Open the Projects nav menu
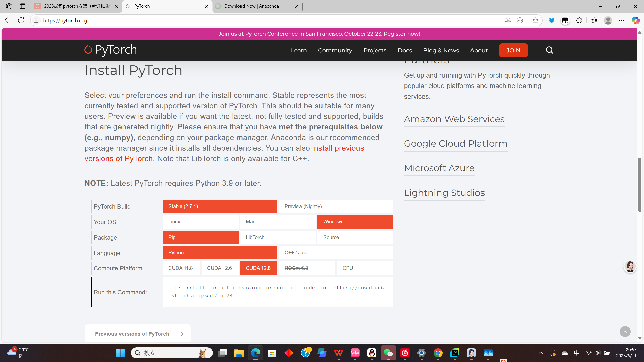 point(375,50)
